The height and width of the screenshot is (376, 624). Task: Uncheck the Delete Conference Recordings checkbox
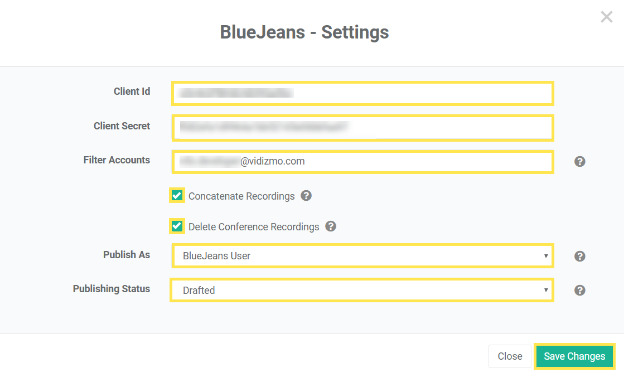point(177,226)
